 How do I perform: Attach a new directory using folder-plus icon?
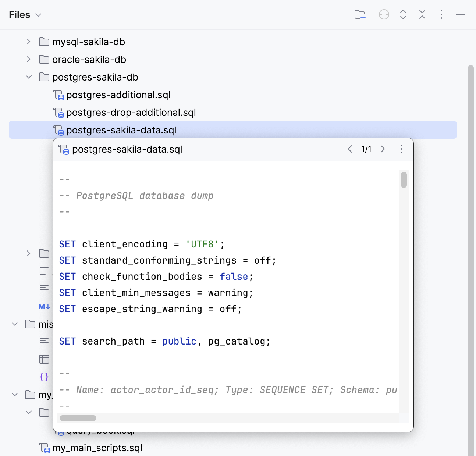360,14
